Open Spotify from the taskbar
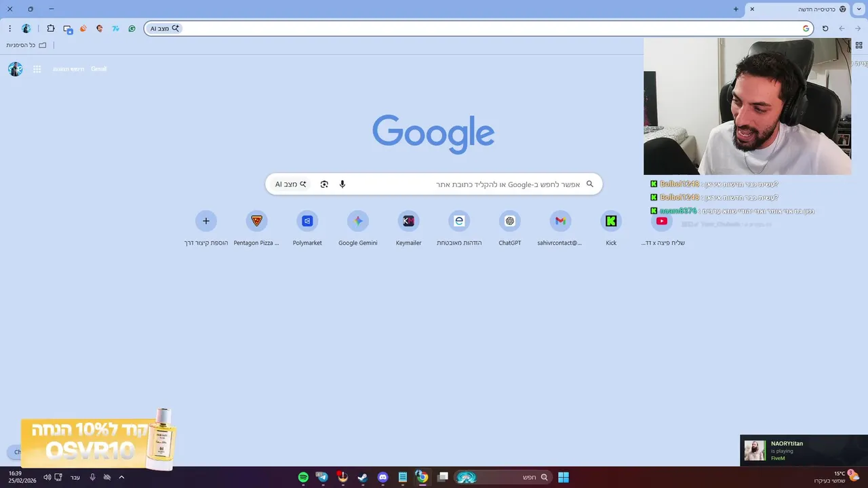The width and height of the screenshot is (868, 488). [303, 477]
